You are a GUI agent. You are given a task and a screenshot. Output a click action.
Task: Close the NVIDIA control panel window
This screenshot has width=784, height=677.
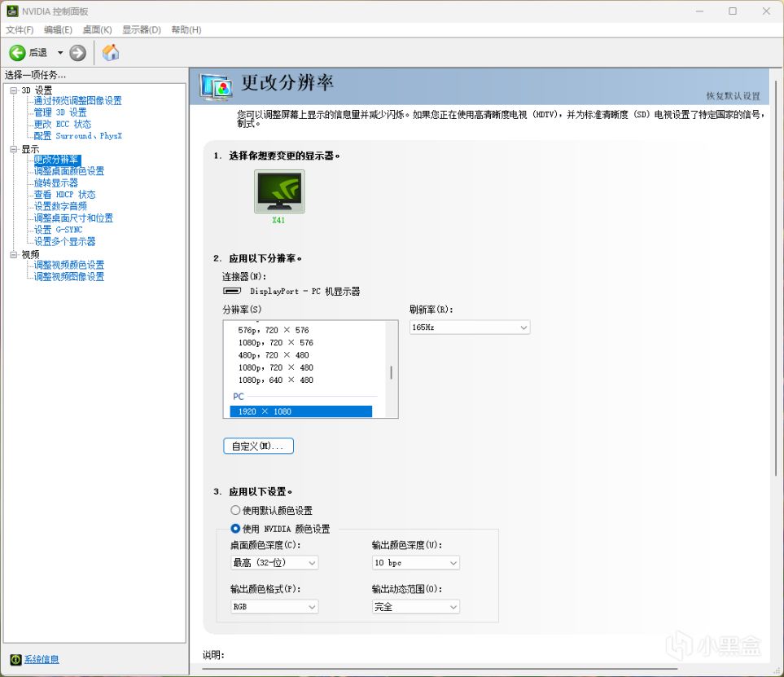(x=766, y=11)
